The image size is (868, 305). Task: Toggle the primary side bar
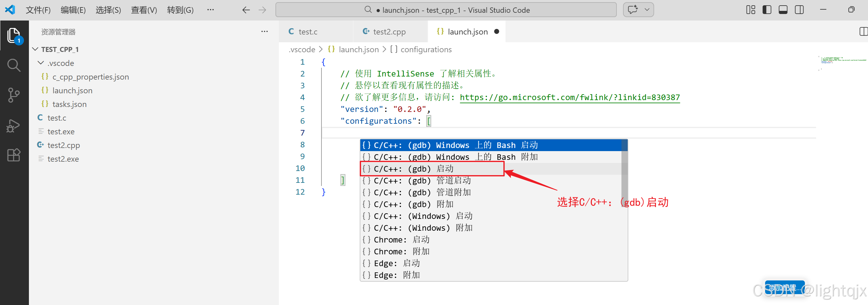[767, 10]
